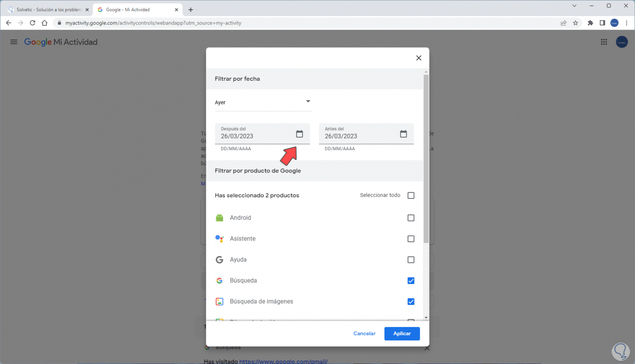Click the 'Filtrar por fecha' heading

coord(237,79)
